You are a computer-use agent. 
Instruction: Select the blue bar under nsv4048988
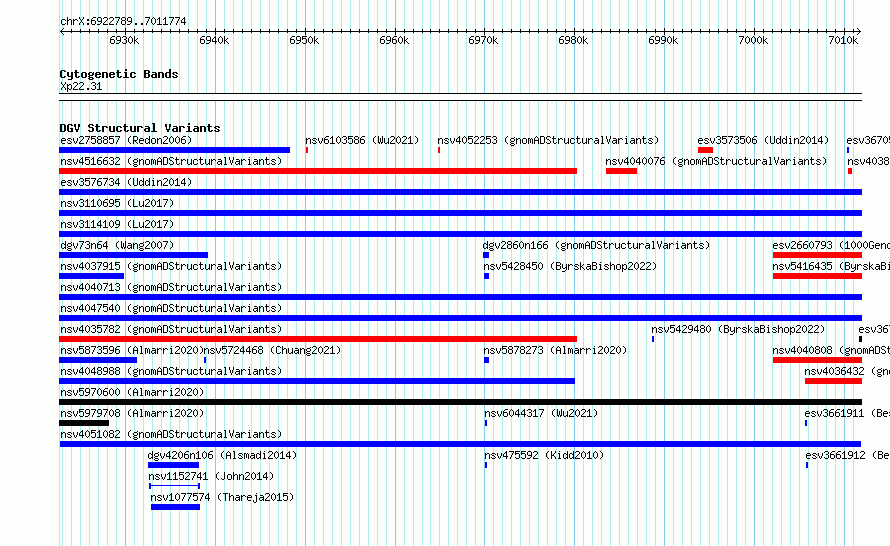coord(317,381)
